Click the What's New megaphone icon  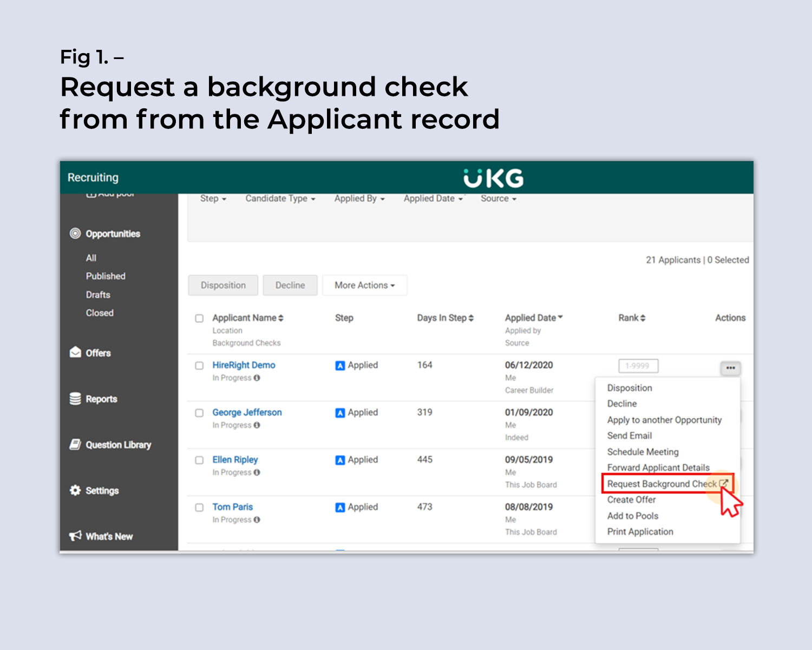[75, 536]
